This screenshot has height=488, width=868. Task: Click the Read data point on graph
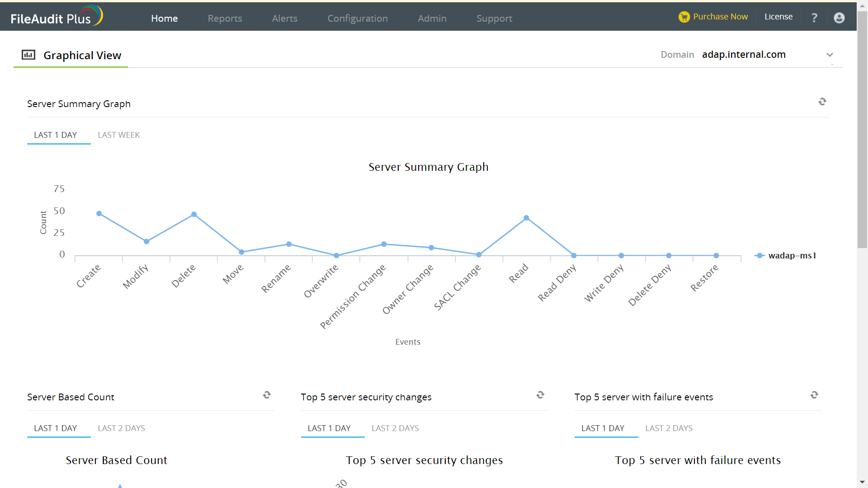pos(526,218)
